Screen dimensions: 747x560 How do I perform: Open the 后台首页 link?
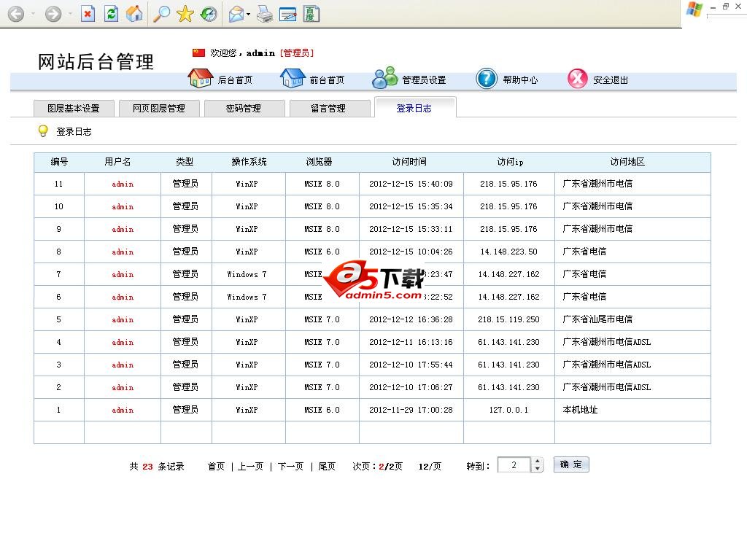[x=235, y=80]
